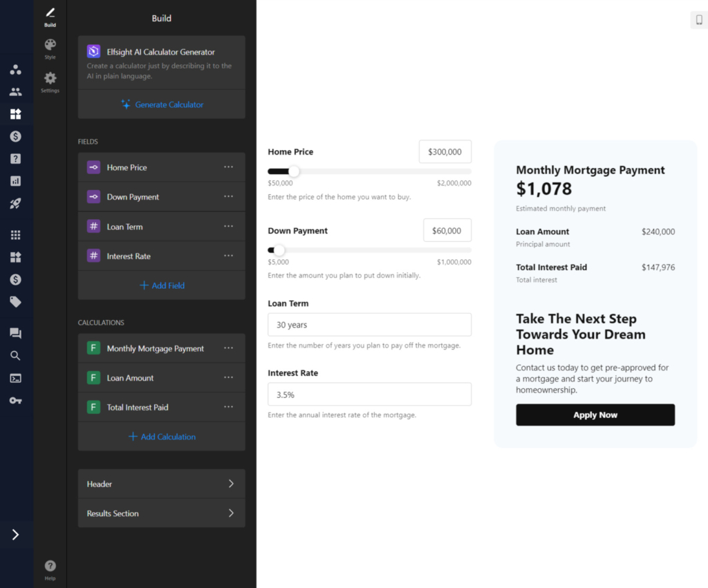Click the terminal icon near the sidebar bottom
Viewport: 708px width, 588px height.
[16, 378]
